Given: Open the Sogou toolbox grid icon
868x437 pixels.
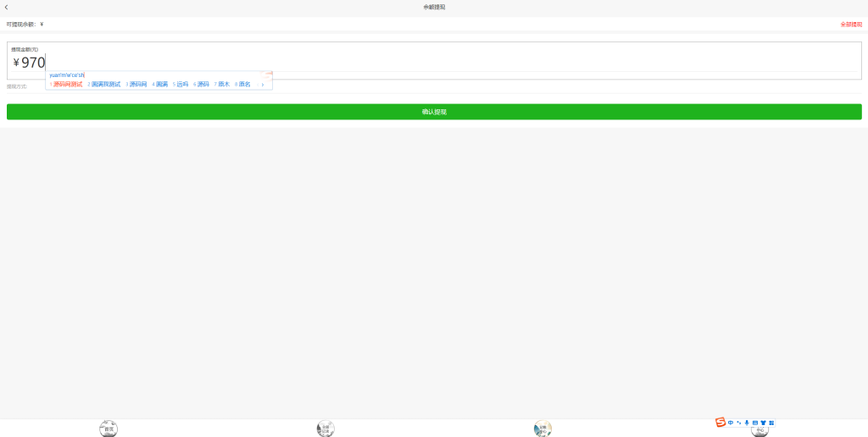Looking at the screenshot, I should point(771,422).
